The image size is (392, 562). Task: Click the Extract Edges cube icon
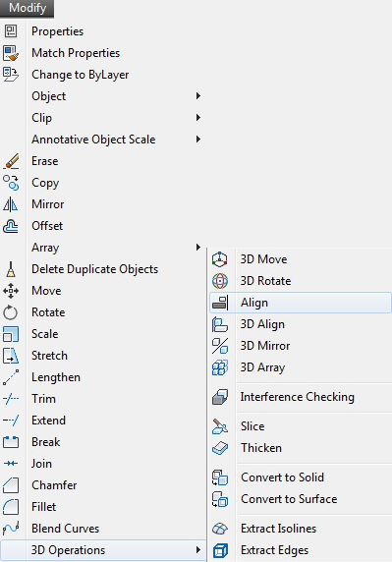[220, 550]
